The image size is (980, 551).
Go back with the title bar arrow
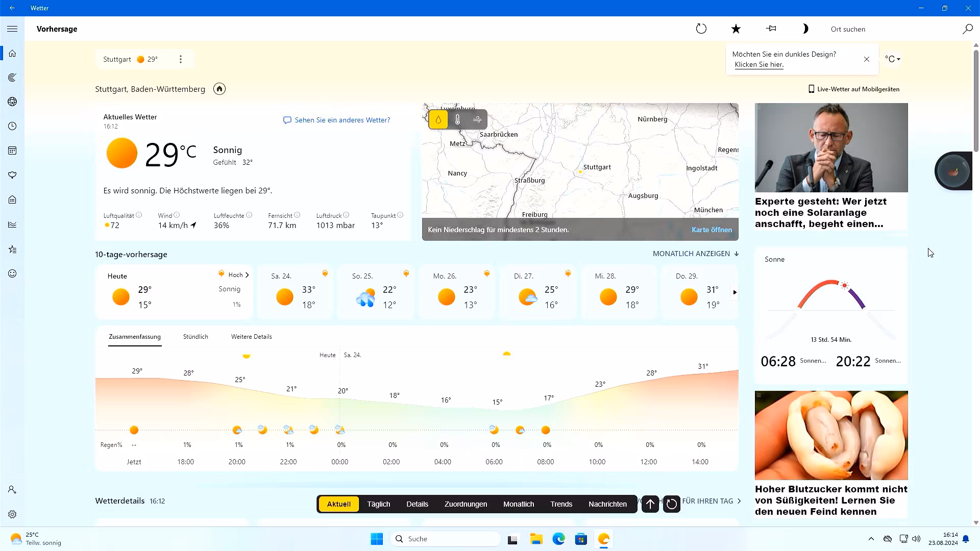point(12,8)
